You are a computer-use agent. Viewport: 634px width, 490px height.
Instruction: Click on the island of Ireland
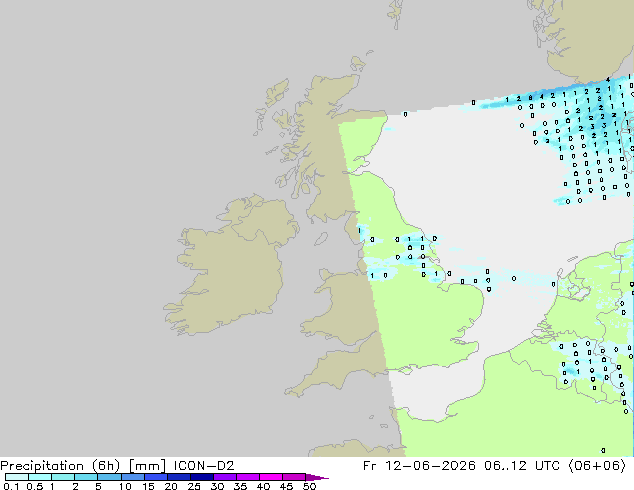coord(232,265)
